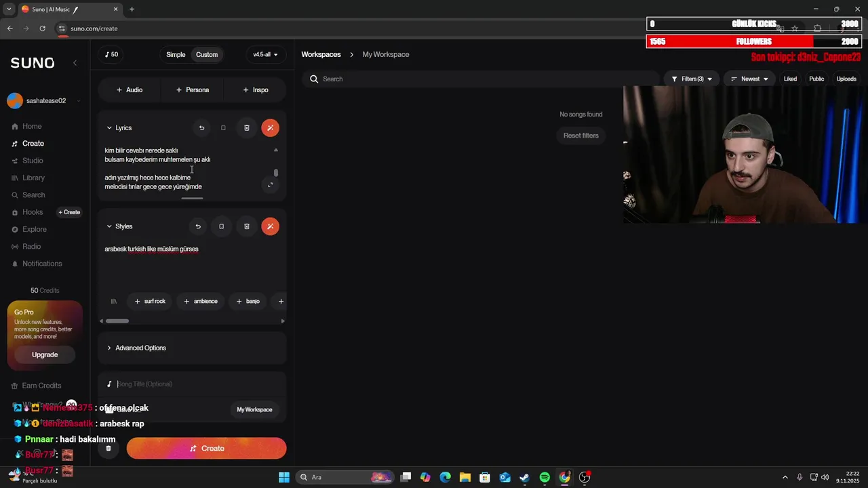Reload the browser page
Image resolution: width=868 pixels, height=488 pixels.
click(42, 28)
